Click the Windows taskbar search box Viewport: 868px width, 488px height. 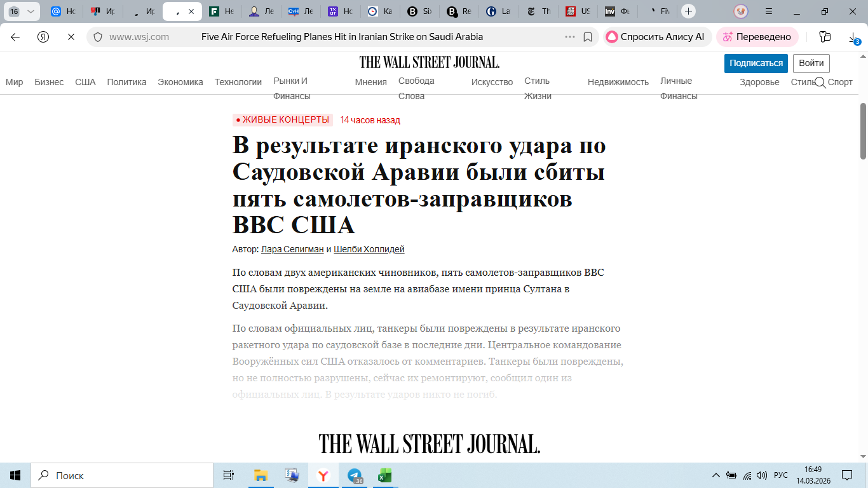(122, 475)
